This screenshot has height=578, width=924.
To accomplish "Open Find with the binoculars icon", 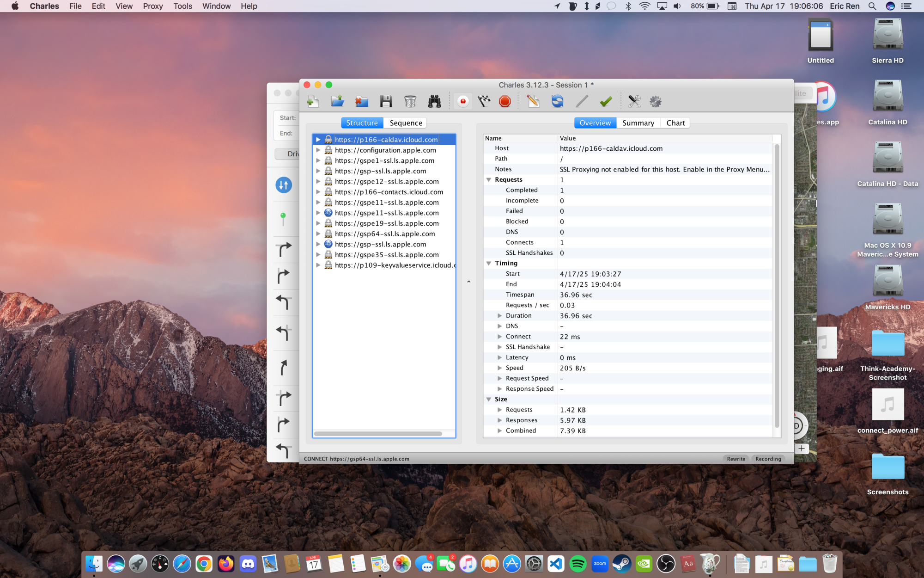I will [434, 101].
